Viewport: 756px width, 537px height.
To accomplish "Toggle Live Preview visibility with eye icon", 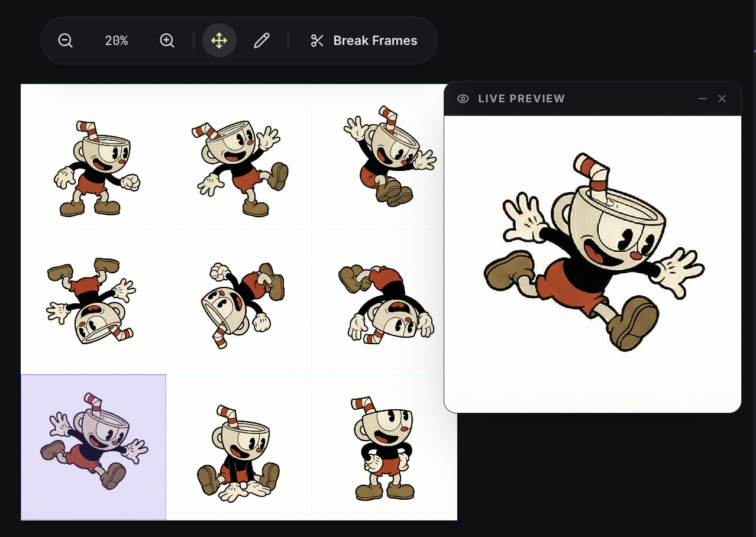I will click(463, 98).
